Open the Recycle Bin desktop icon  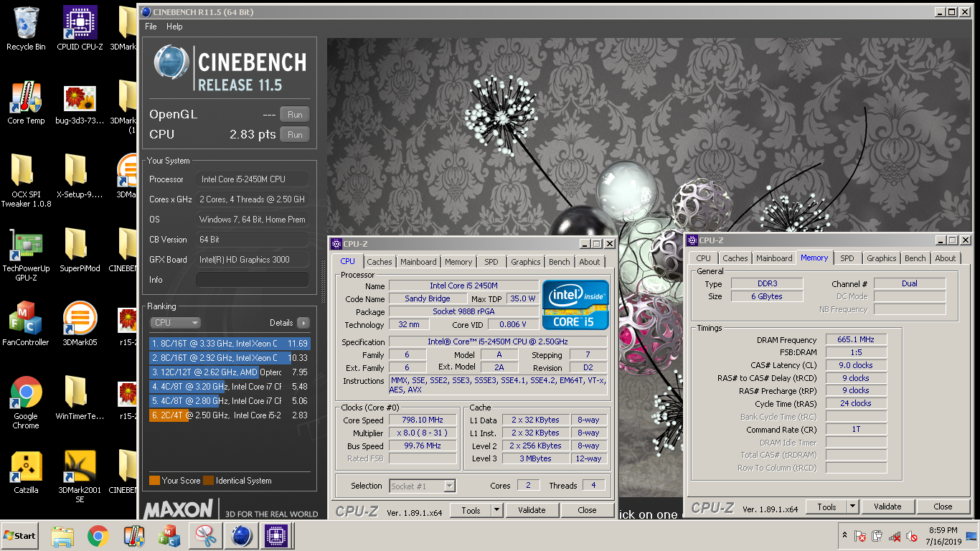[x=26, y=29]
